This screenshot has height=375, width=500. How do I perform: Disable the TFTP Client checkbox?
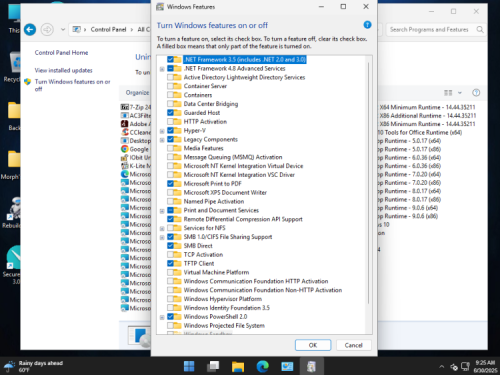point(170,263)
